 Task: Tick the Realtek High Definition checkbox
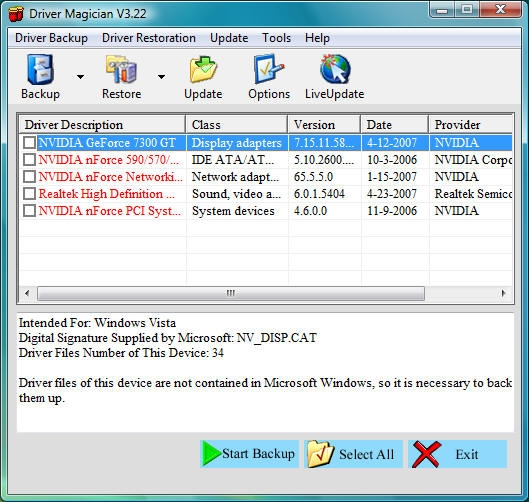coord(29,194)
